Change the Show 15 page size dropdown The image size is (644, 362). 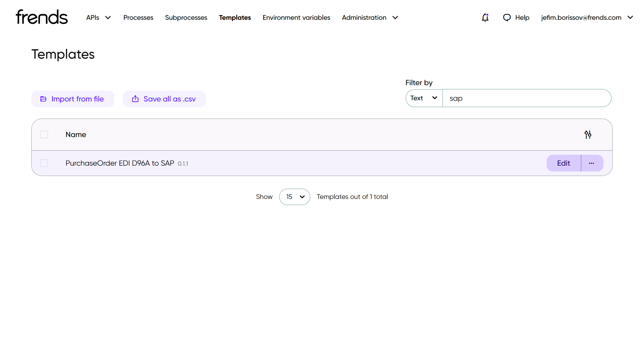pyautogui.click(x=295, y=197)
